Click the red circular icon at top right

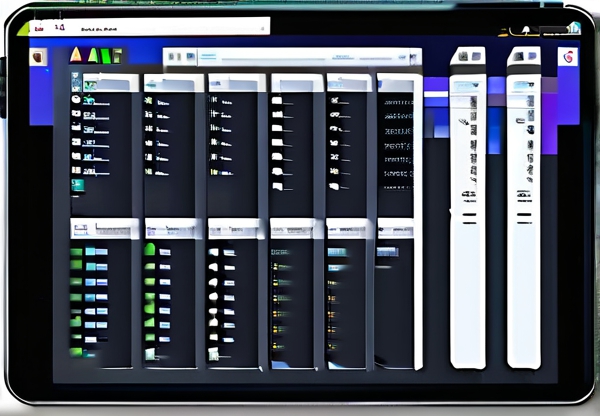[569, 57]
